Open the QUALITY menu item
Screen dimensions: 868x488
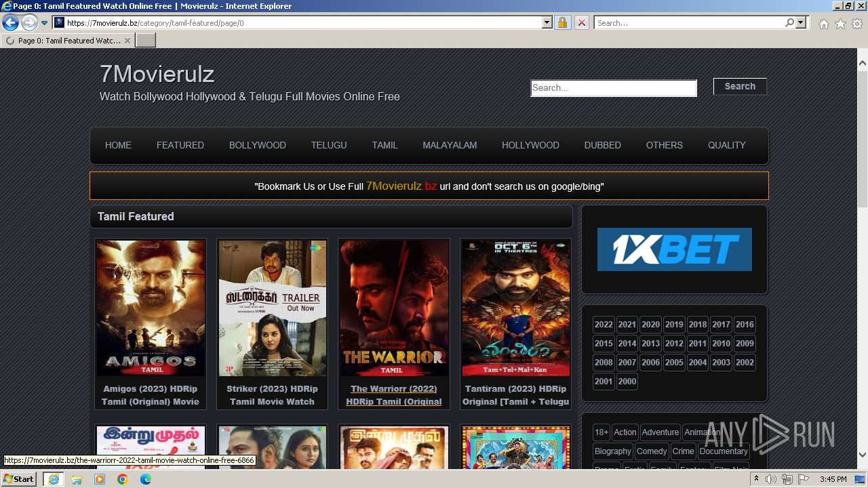pyautogui.click(x=726, y=145)
